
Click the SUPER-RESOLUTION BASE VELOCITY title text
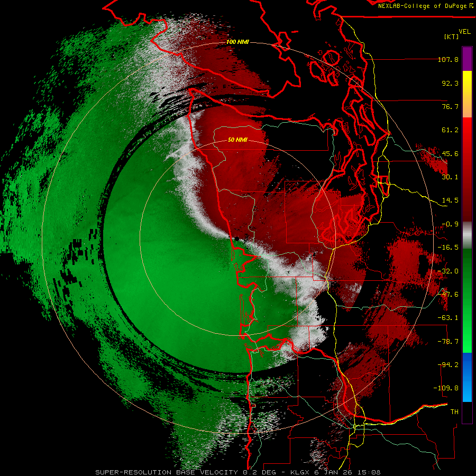pos(167,472)
